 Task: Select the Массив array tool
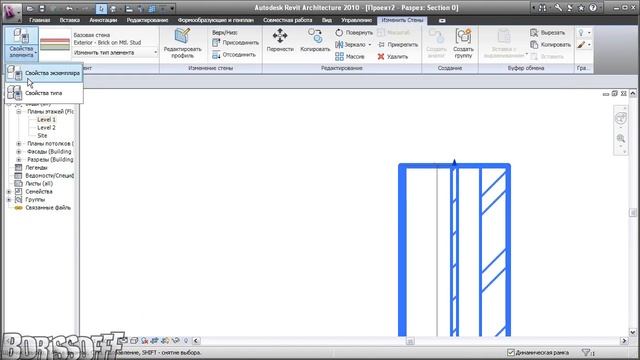[x=349, y=57]
